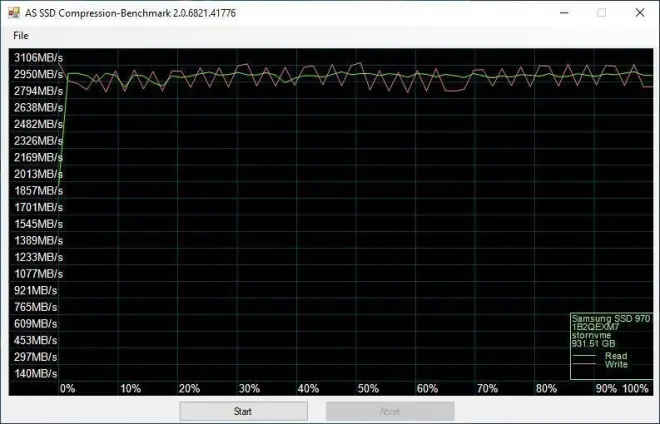Viewport: 660px width, 424px height.
Task: Click the greyed-out Abort button
Action: pos(390,411)
